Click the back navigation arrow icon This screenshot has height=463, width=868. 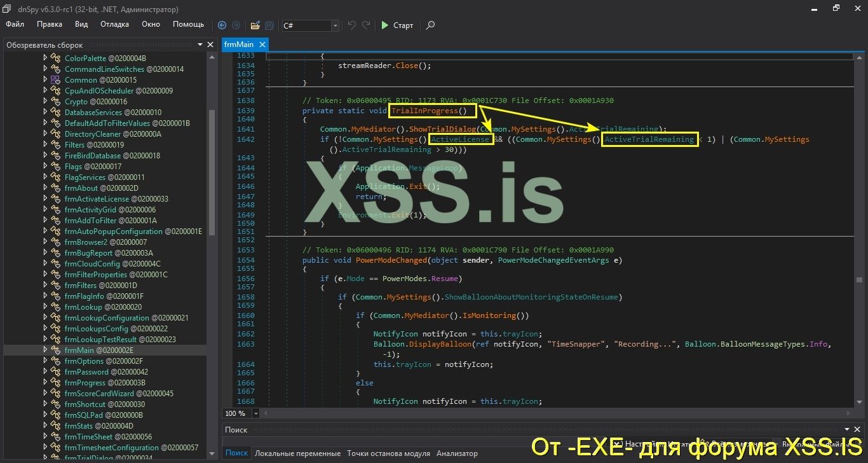pos(221,24)
